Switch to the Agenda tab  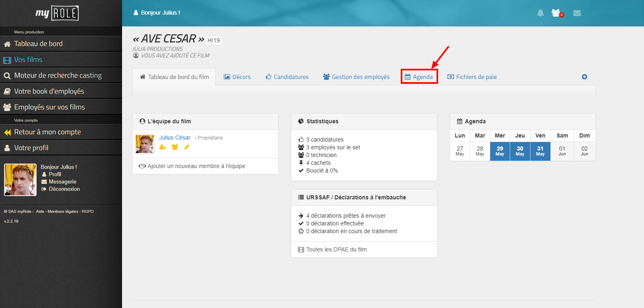(419, 77)
